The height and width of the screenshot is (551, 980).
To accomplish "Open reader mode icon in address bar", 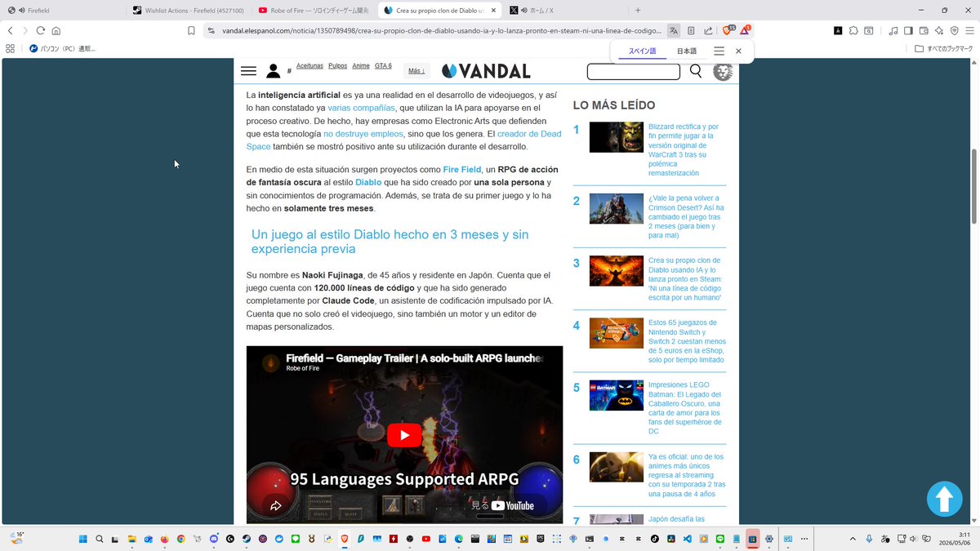I will click(x=691, y=30).
